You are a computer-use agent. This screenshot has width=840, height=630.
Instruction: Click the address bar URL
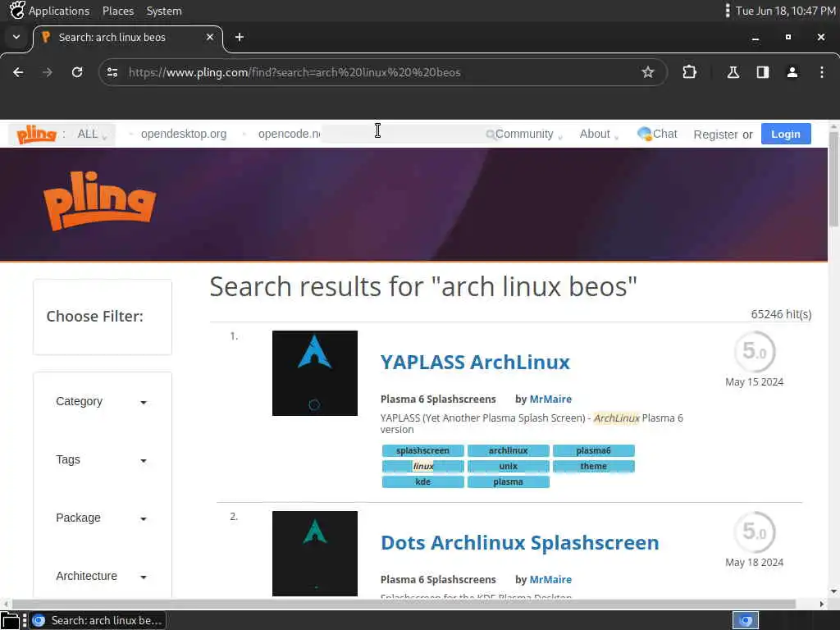click(x=294, y=72)
